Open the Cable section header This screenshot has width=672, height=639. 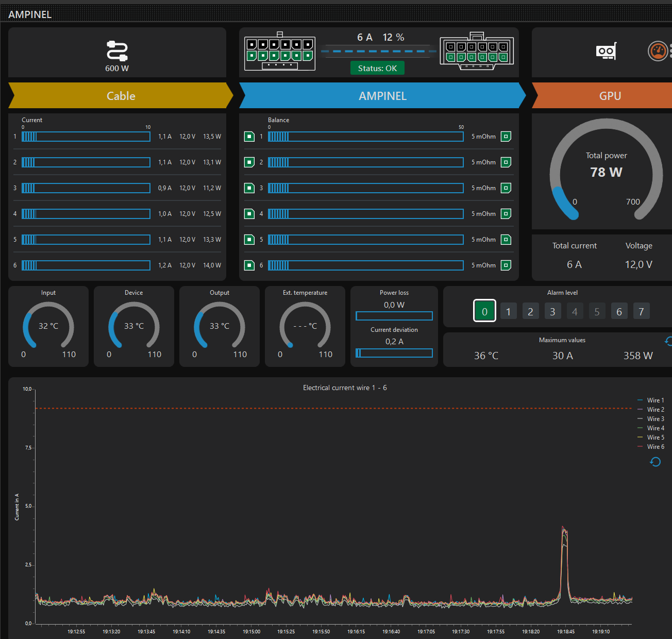coord(121,96)
